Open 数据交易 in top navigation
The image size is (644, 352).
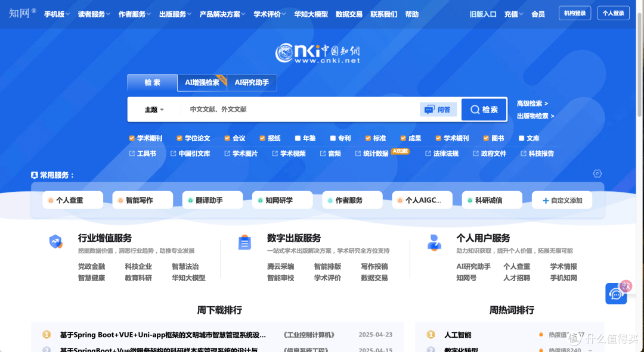[349, 14]
